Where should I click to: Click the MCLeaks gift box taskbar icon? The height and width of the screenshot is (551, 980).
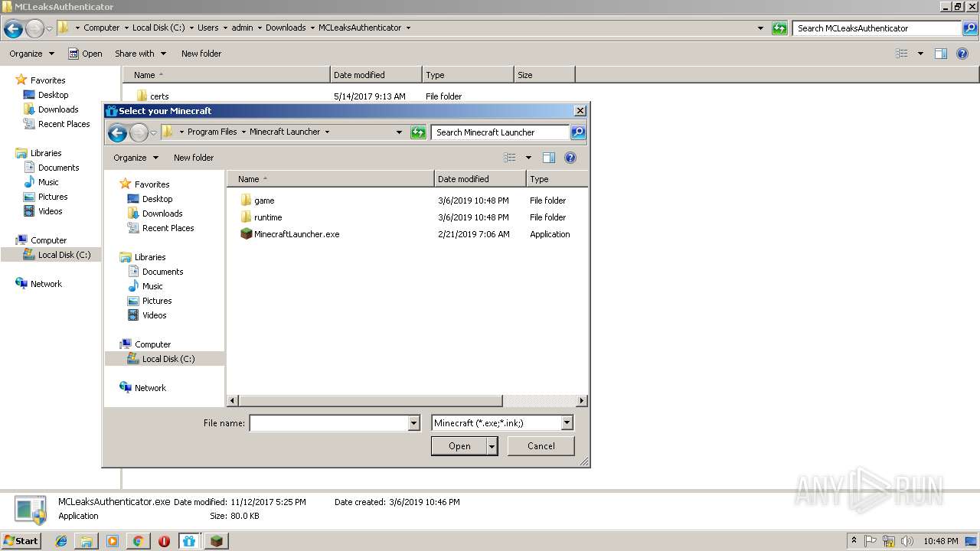(x=189, y=541)
